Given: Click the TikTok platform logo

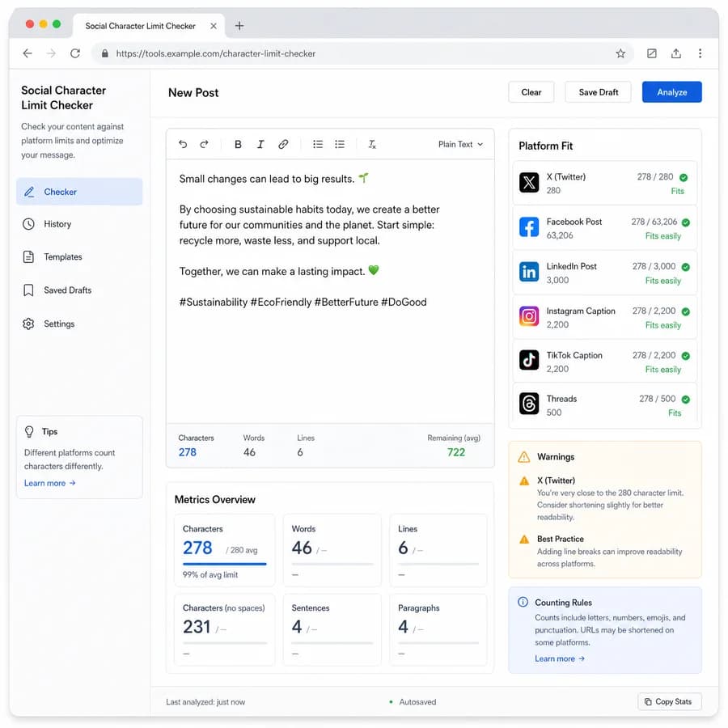Looking at the screenshot, I should [x=529, y=360].
